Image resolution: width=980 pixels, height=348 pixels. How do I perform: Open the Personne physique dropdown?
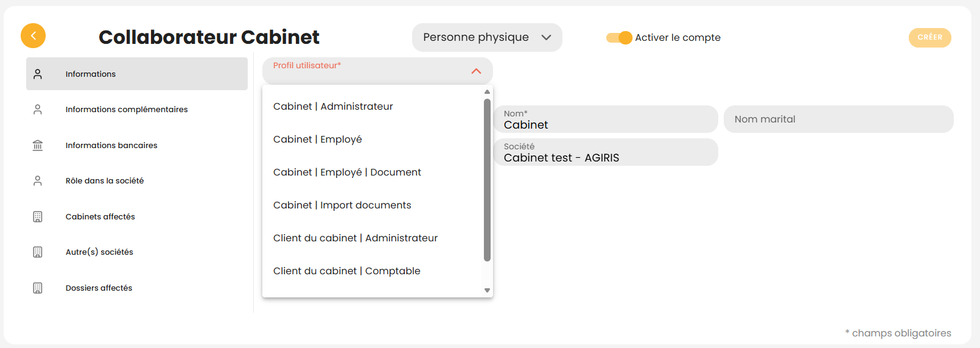click(x=486, y=38)
